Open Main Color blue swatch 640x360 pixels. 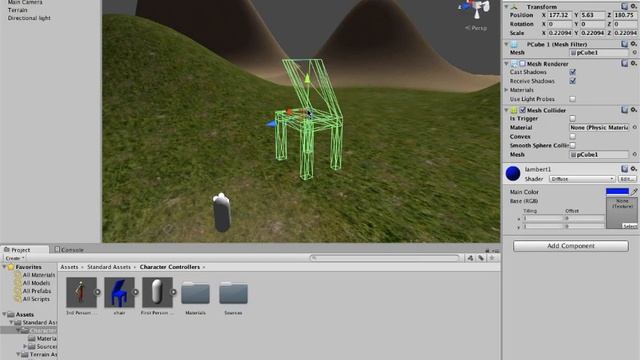pyautogui.click(x=617, y=191)
